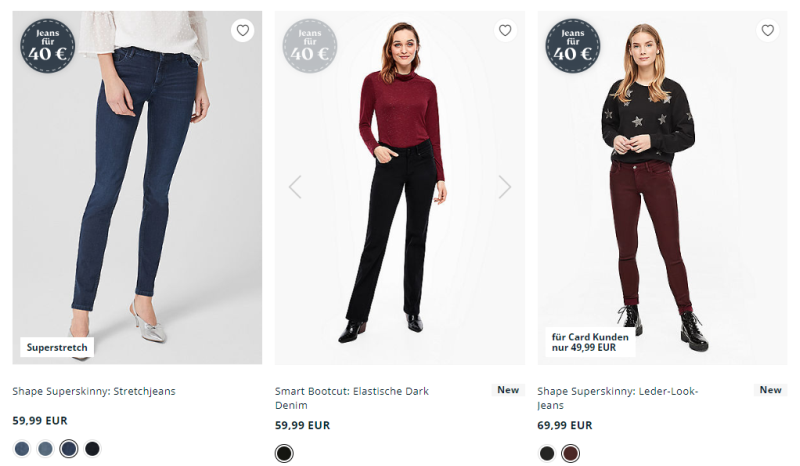The width and height of the screenshot is (800, 466).
Task: Favorite the Smart Bootcut jeans with heart
Action: (x=505, y=31)
